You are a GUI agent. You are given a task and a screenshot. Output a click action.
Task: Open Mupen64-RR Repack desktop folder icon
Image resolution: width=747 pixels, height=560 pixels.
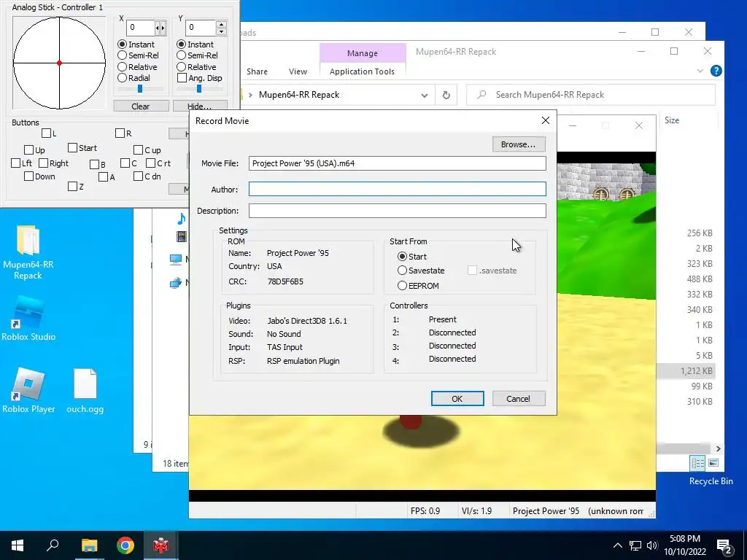point(28,252)
